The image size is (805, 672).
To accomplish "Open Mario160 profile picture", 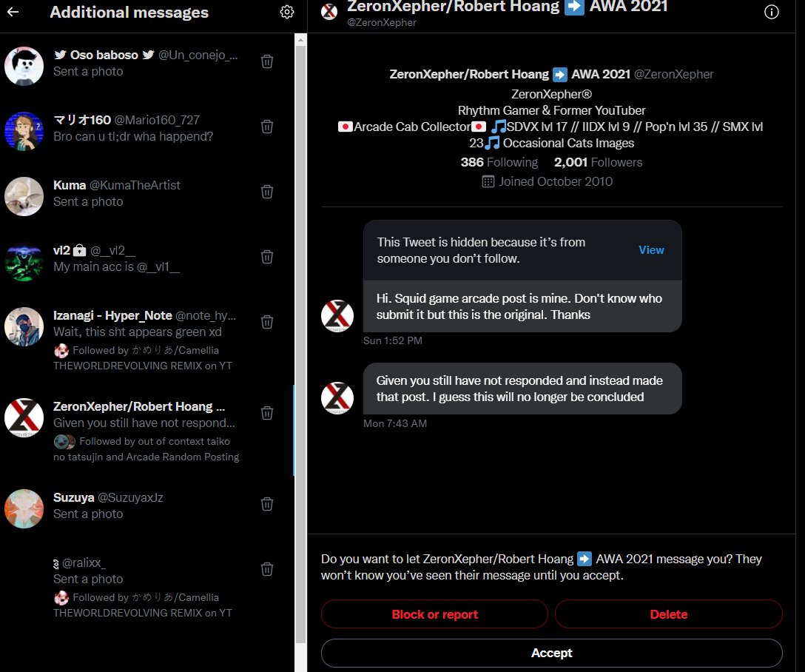I will click(x=24, y=131).
